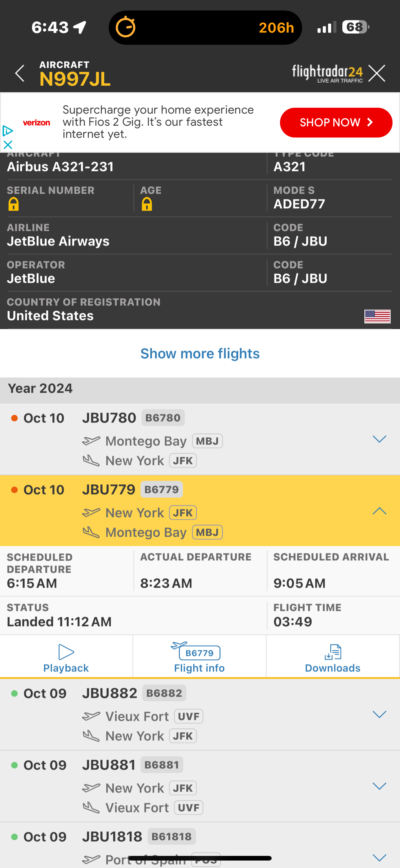
Task: Tap the Verizon SHOP NOW button
Action: tap(336, 122)
